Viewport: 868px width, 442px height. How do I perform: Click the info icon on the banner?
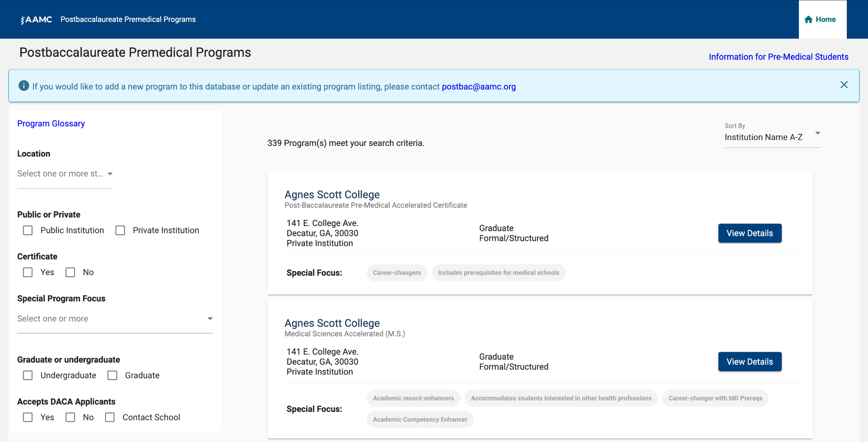24,86
